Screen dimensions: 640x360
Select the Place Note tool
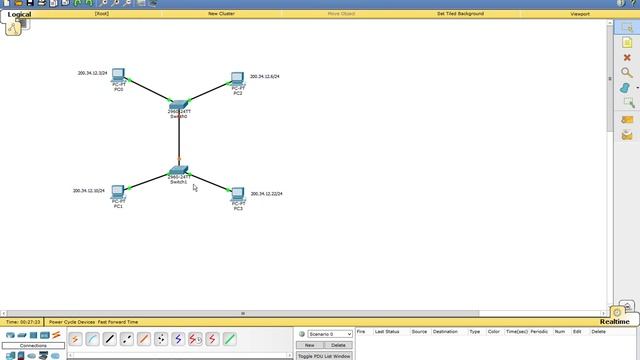coord(627,42)
